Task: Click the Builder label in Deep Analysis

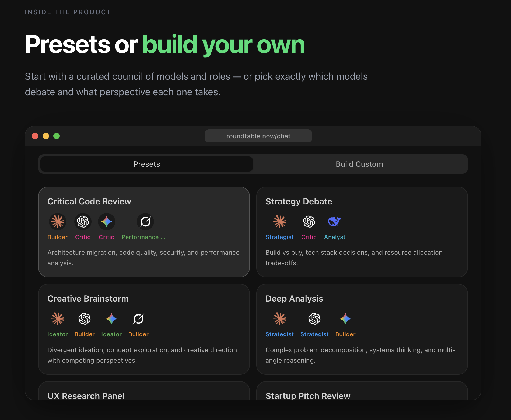Action: (x=345, y=334)
